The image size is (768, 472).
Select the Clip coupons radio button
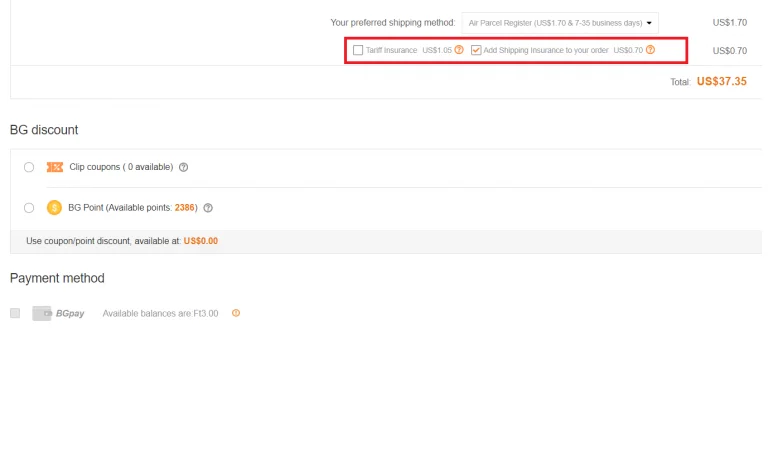coord(29,167)
